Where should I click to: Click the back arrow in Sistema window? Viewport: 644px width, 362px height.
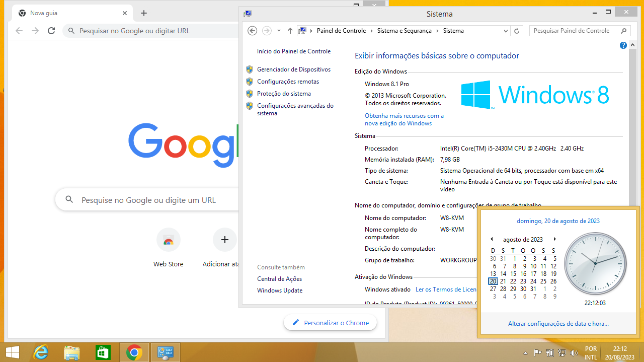253,31
